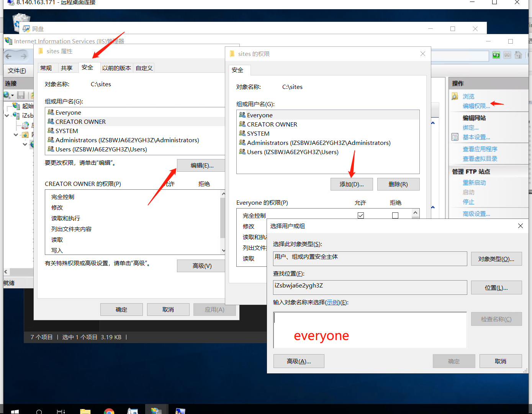Click the stop X icon in IIS address bar

[507, 55]
